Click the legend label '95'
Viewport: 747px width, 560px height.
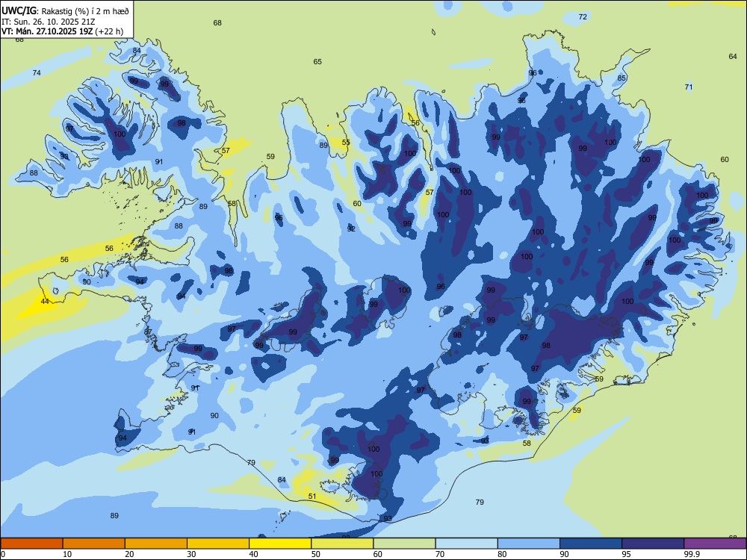click(627, 554)
